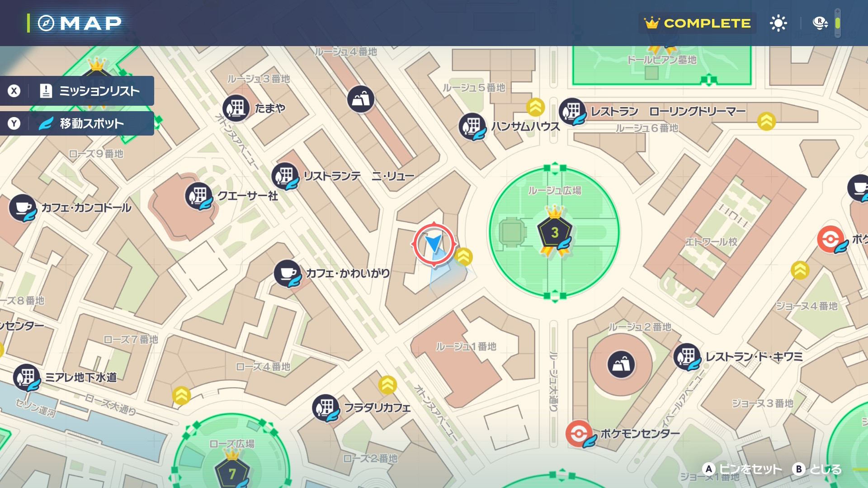This screenshot has height=488, width=868.
Task: Toggle the day/night sun icon
Action: [778, 23]
